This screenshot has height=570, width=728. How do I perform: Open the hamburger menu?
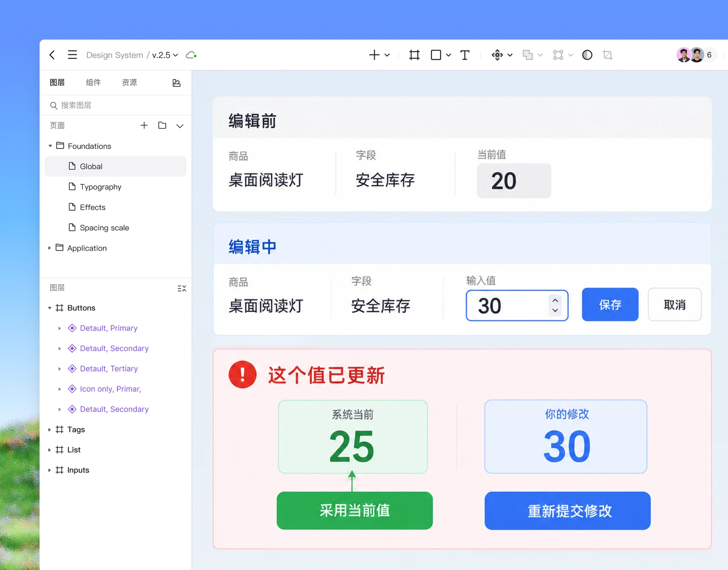pos(72,55)
